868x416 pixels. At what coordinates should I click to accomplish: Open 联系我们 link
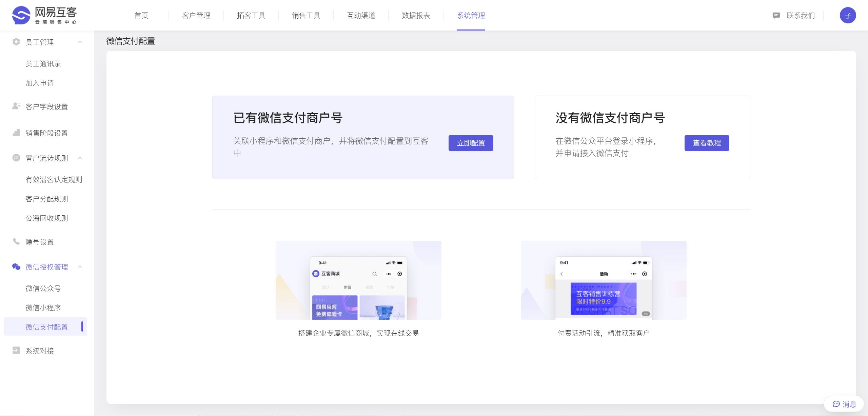click(x=801, y=16)
